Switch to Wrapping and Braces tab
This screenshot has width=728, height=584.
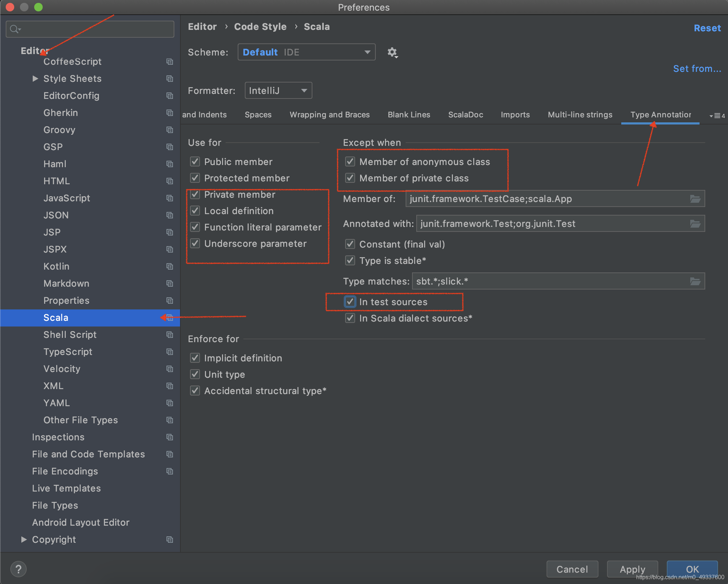pyautogui.click(x=329, y=115)
